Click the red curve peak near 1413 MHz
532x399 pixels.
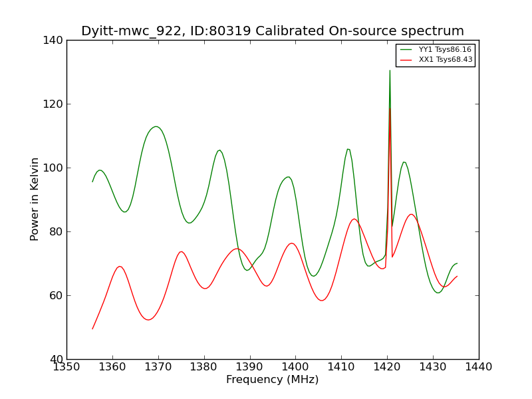click(x=354, y=219)
